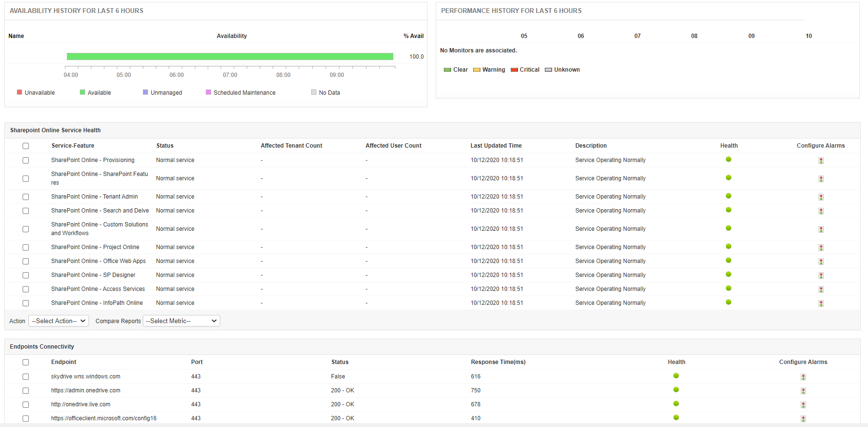The image size is (868, 427).
Task: Configure alarms for http://onedrive.live.com endpoint
Action: pyautogui.click(x=803, y=405)
